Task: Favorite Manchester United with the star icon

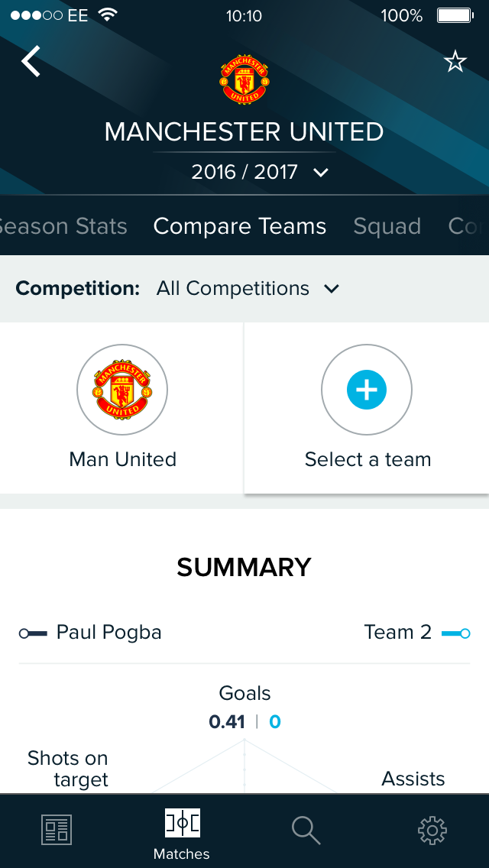Action: tap(455, 61)
